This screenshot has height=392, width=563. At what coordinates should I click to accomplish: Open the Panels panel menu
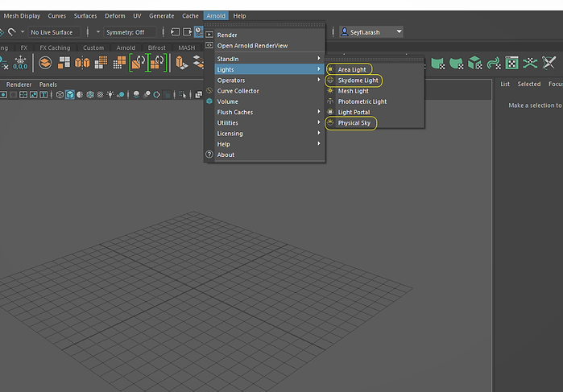48,85
